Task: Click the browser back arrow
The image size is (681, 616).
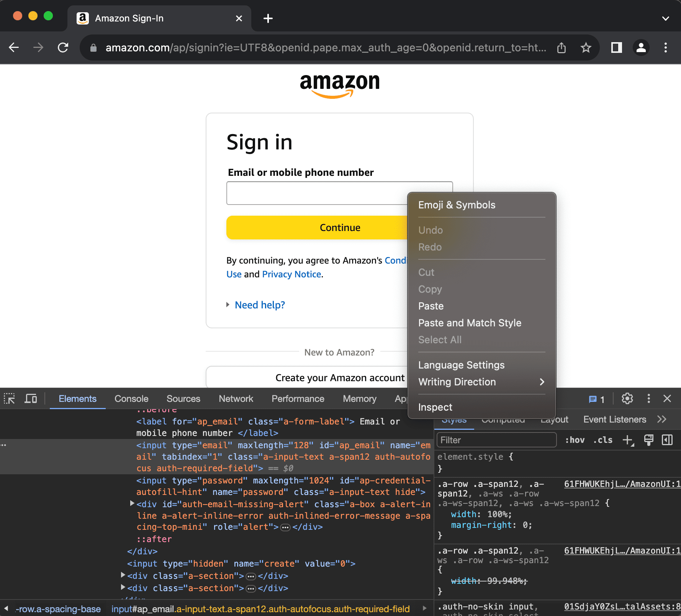Action: click(14, 48)
